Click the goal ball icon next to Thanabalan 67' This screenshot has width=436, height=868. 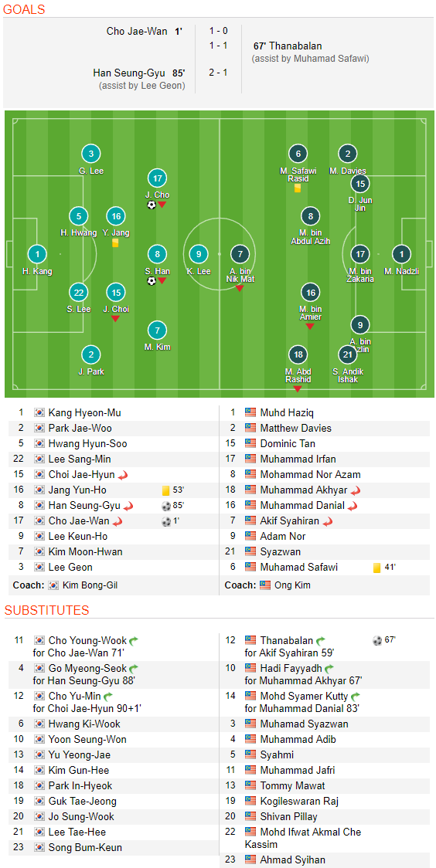377,640
